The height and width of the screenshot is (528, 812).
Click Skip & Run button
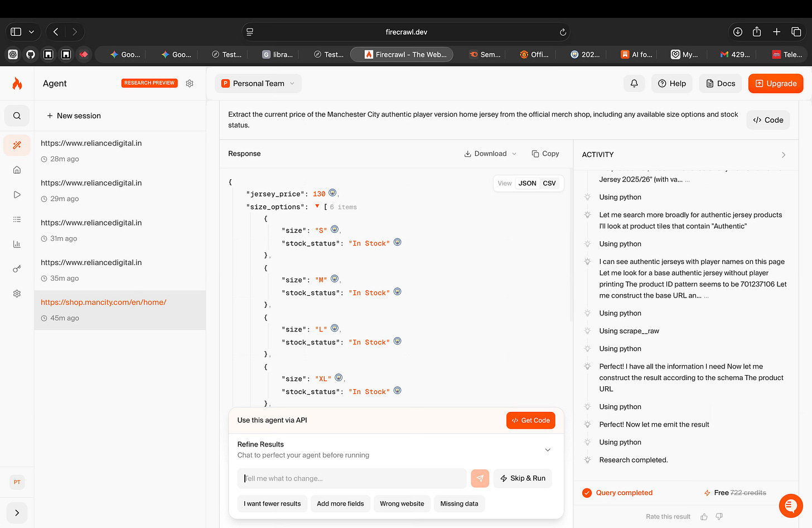[x=523, y=478]
